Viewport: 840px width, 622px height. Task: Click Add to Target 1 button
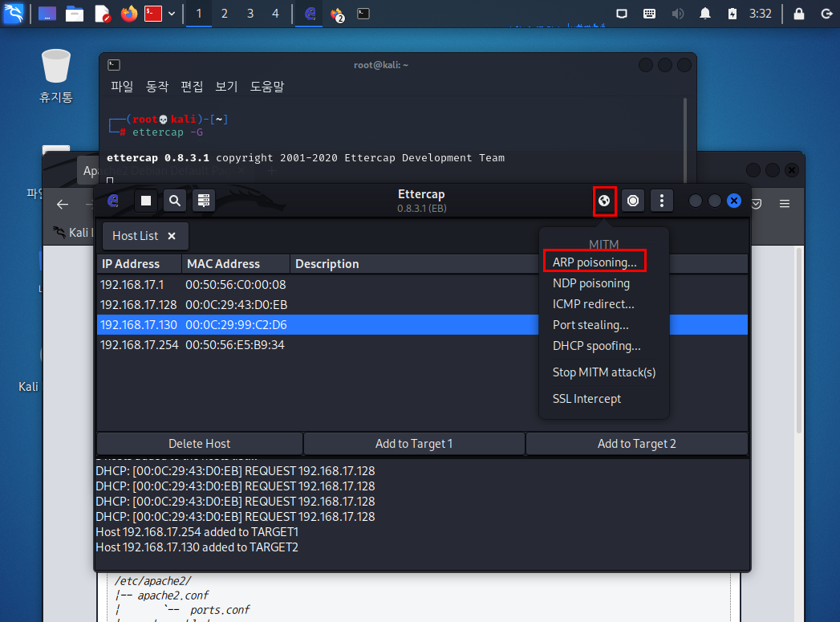tap(414, 444)
